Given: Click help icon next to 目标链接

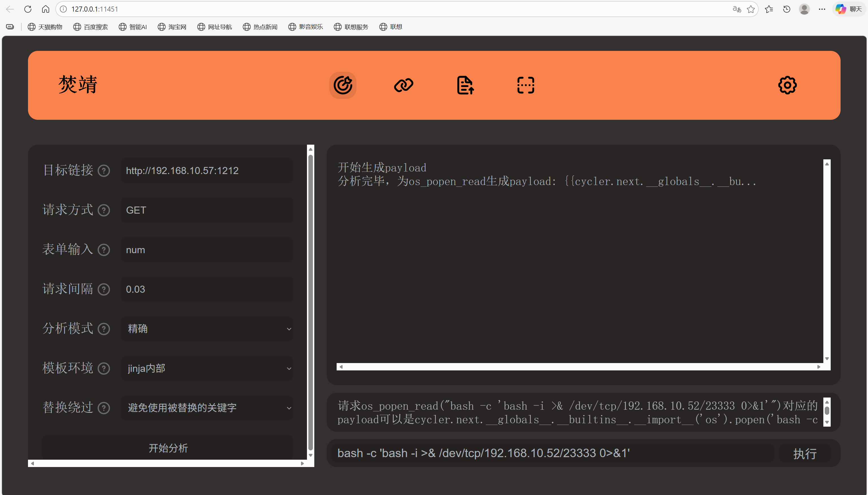Looking at the screenshot, I should pyautogui.click(x=104, y=171).
